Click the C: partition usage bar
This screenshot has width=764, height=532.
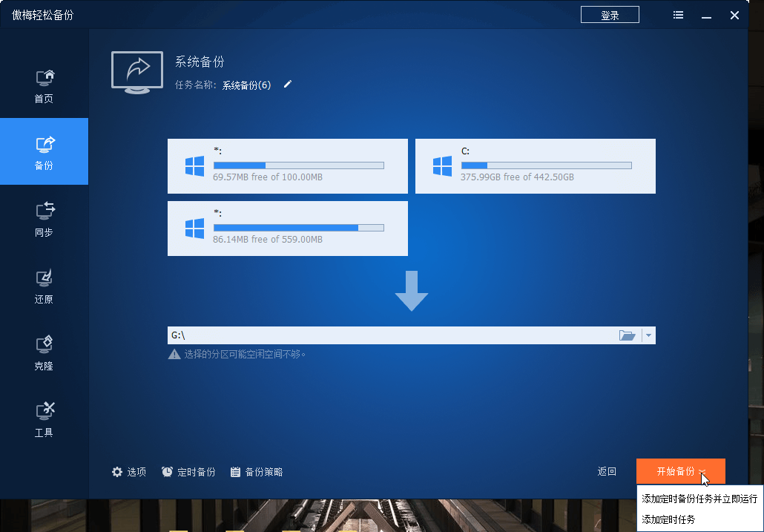pyautogui.click(x=546, y=165)
